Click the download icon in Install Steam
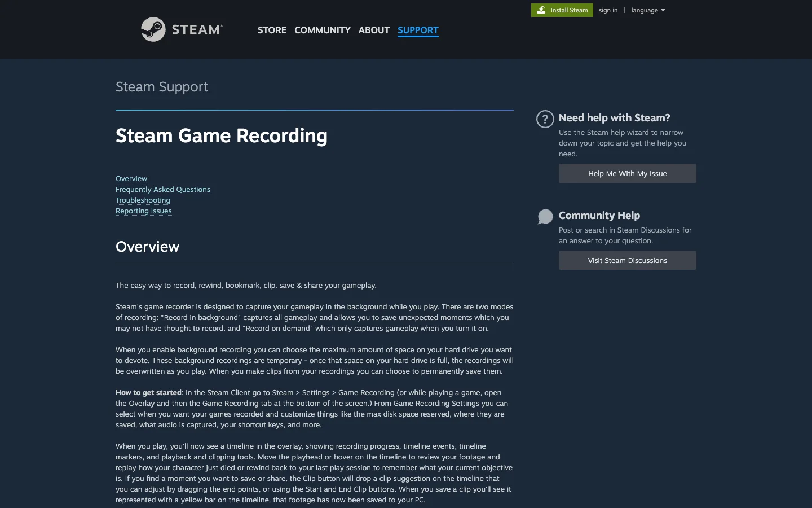812x508 pixels. (541, 10)
